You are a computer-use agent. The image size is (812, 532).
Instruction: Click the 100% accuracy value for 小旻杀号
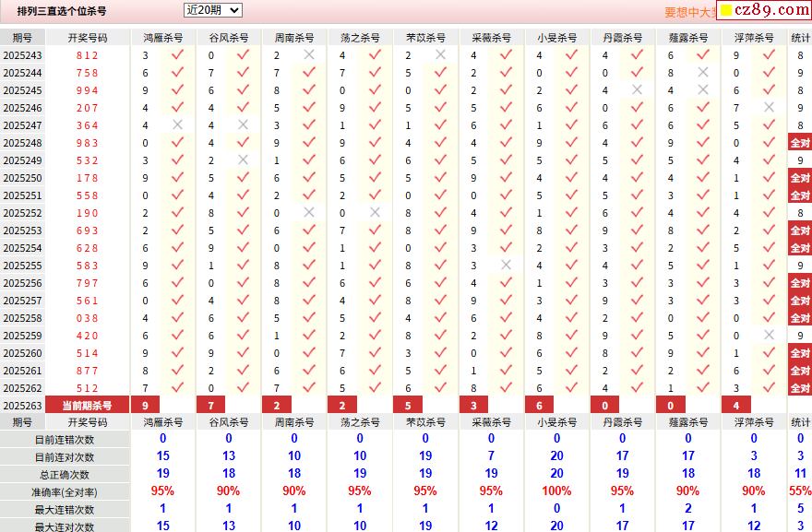(x=556, y=491)
